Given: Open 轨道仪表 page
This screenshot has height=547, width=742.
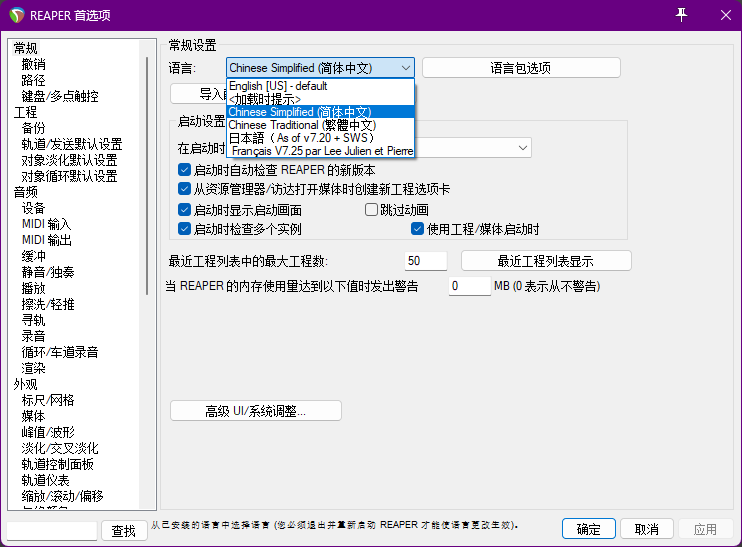Looking at the screenshot, I should (x=45, y=480).
